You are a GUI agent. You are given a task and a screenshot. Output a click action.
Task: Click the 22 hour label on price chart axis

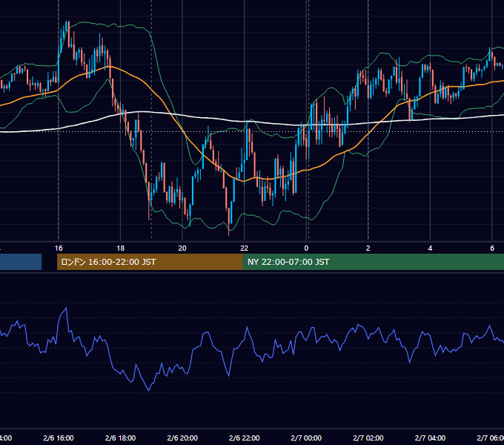[x=245, y=248]
